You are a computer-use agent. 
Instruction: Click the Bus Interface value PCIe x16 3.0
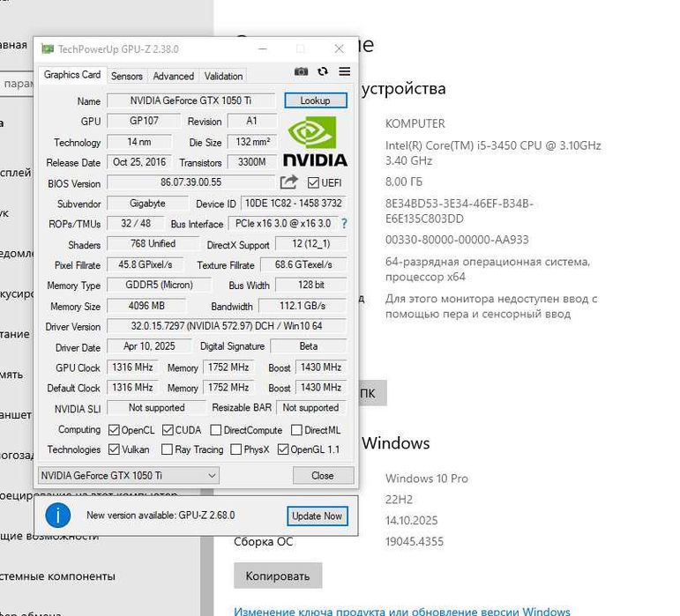pos(283,224)
